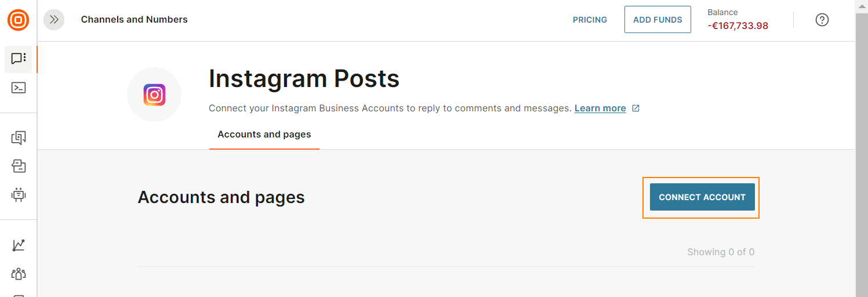Click the Instagram logo thumbnail
Screen dimensions: 868x297
[154, 95]
